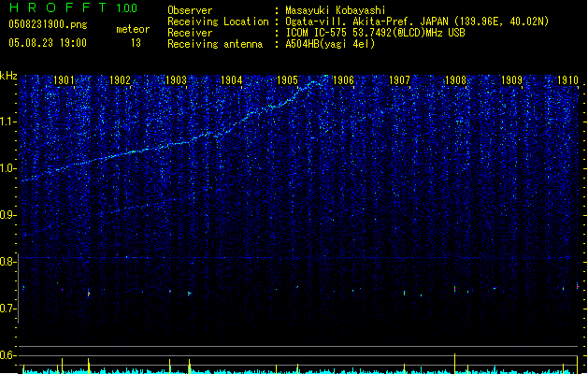This screenshot has height=374, width=588.
Task: Click the 1902 time marker
Action: click(x=120, y=79)
